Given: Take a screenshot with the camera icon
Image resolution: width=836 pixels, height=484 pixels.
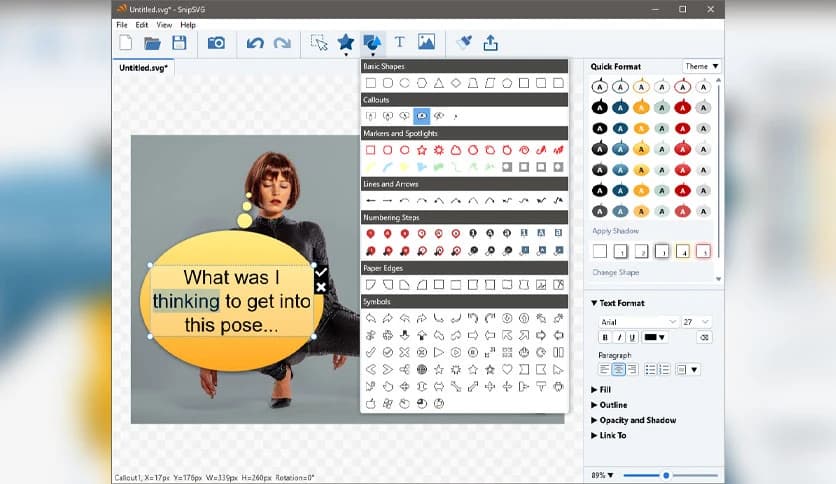Looking at the screenshot, I should 216,43.
